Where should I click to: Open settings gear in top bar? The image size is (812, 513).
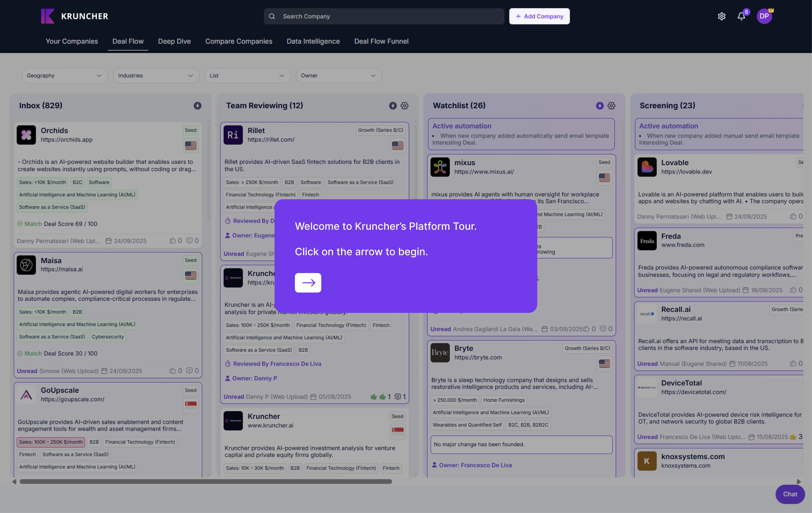click(x=721, y=16)
